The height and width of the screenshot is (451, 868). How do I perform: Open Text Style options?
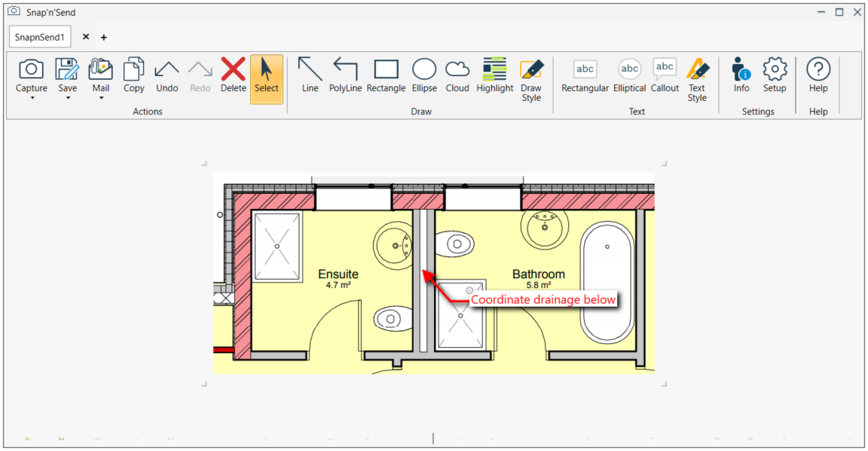(x=697, y=79)
